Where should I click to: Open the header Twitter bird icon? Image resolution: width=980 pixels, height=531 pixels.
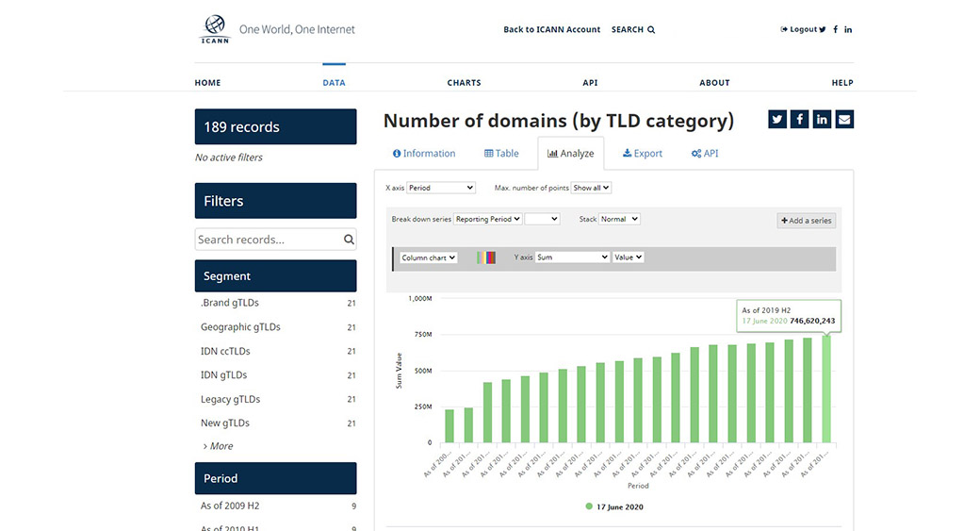coord(823,30)
